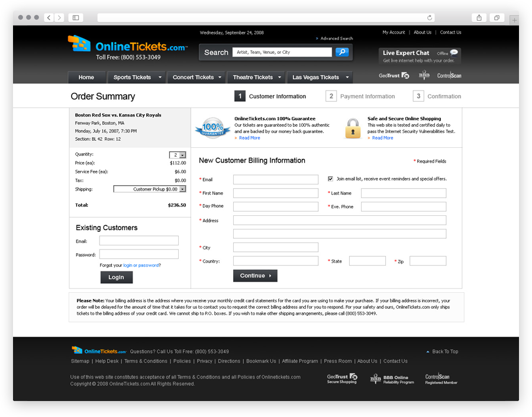Open the browser share icon
The width and height of the screenshot is (532, 417).
pos(479,18)
